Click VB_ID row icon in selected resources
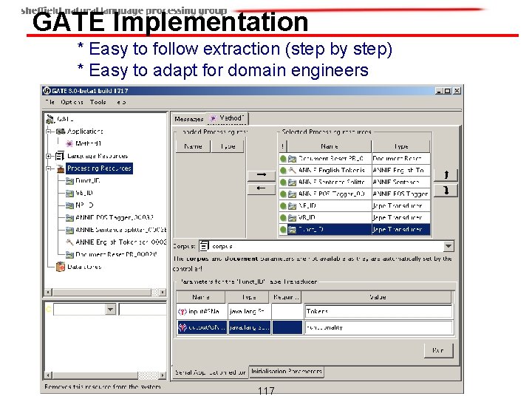 [292, 218]
